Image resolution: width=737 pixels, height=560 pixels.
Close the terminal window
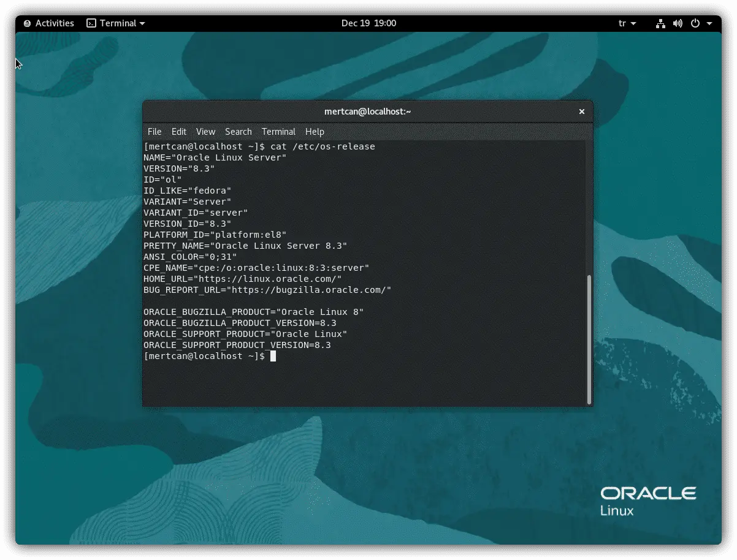582,112
